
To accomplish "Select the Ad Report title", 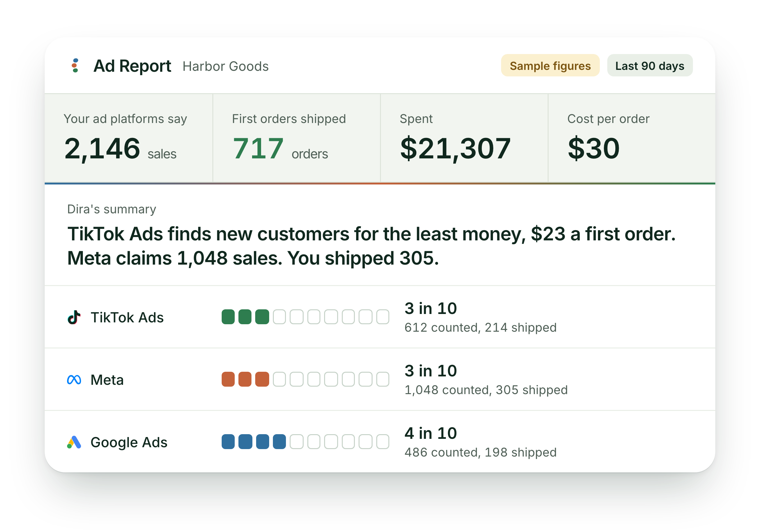I will (132, 66).
